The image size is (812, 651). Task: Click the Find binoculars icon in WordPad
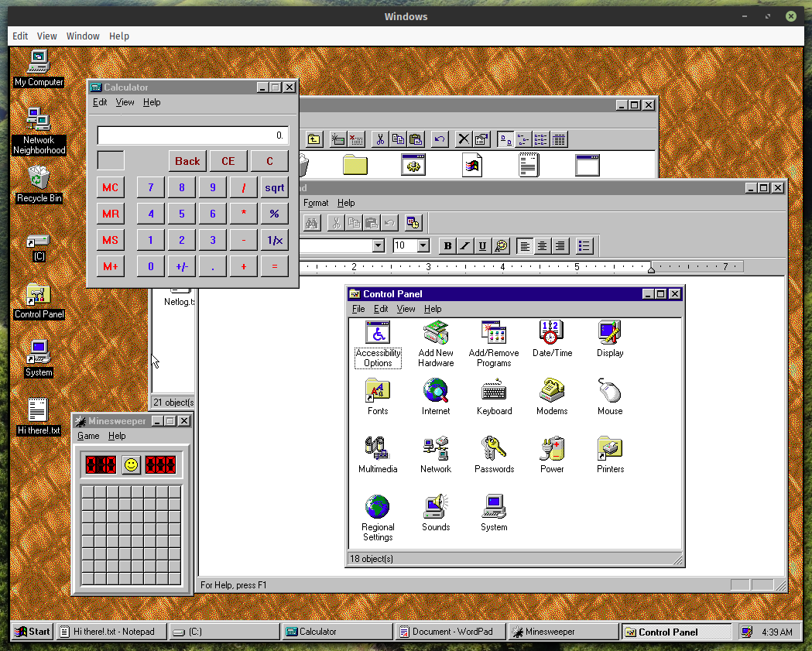[x=312, y=223]
